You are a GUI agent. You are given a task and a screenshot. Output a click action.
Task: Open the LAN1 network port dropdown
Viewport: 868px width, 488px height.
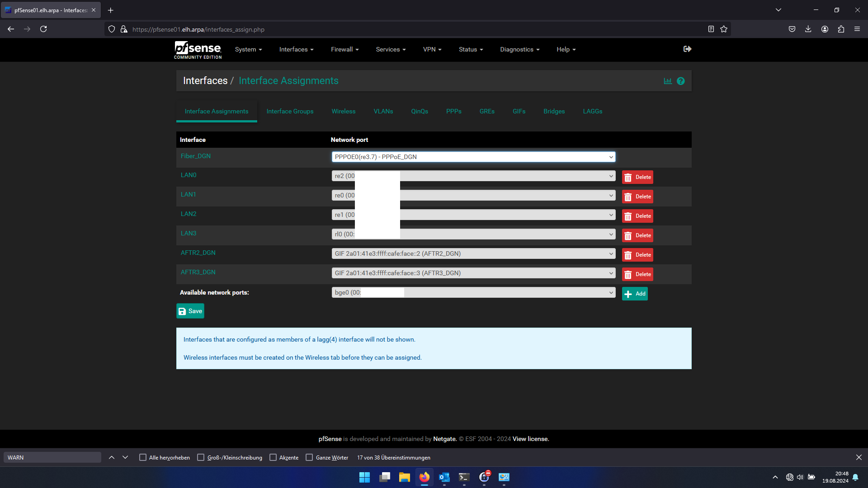pos(473,195)
